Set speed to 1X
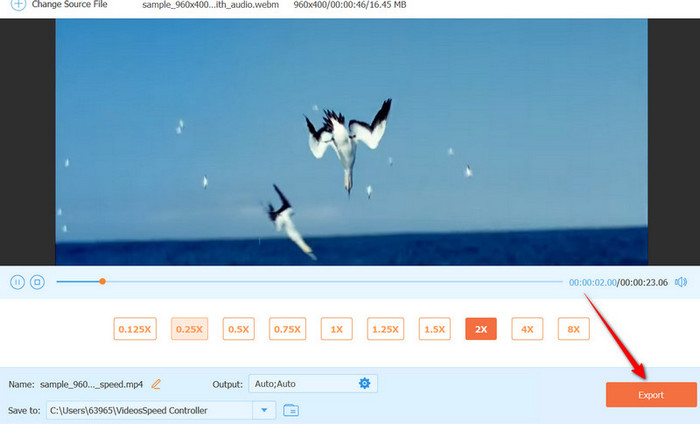The height and width of the screenshot is (424, 700). click(x=336, y=329)
